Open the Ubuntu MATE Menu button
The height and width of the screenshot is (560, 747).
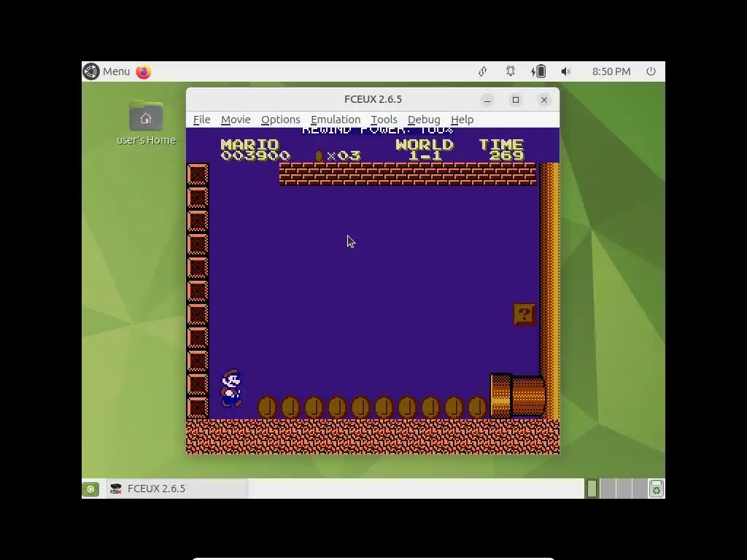pyautogui.click(x=107, y=71)
